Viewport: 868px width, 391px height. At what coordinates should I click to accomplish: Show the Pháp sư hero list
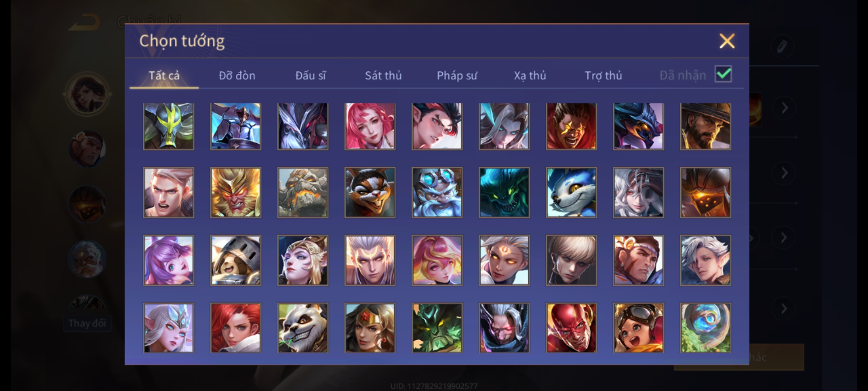[457, 75]
